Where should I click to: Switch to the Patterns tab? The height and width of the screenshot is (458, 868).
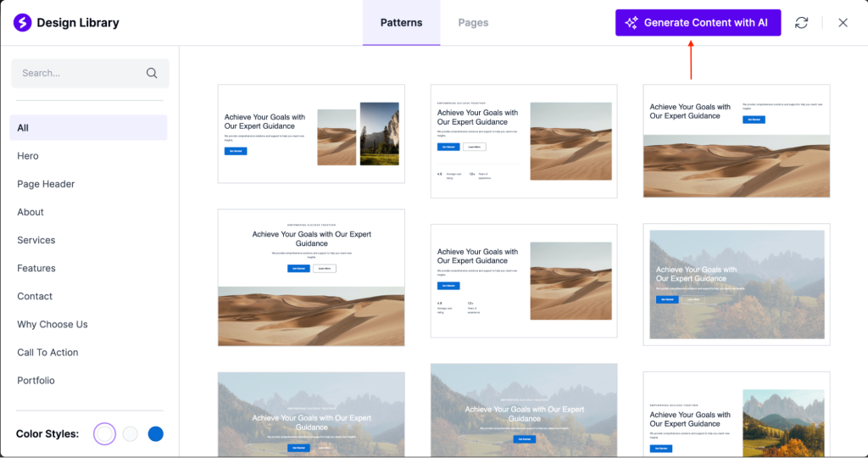coord(401,23)
